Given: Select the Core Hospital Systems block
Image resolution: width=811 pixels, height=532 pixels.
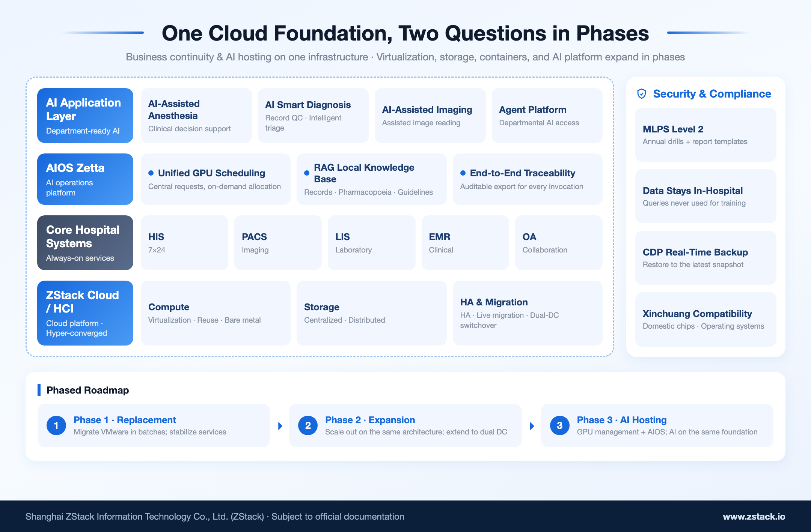Looking at the screenshot, I should tap(85, 243).
